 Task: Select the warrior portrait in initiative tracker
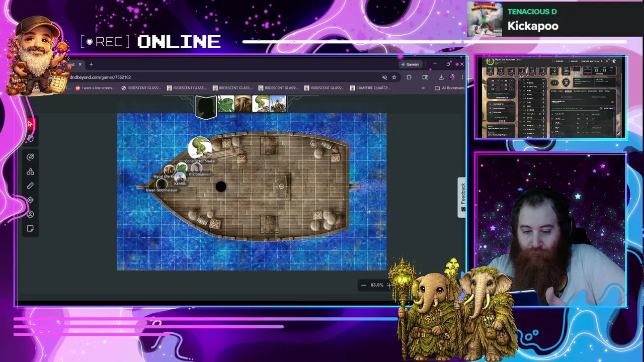pos(278,104)
